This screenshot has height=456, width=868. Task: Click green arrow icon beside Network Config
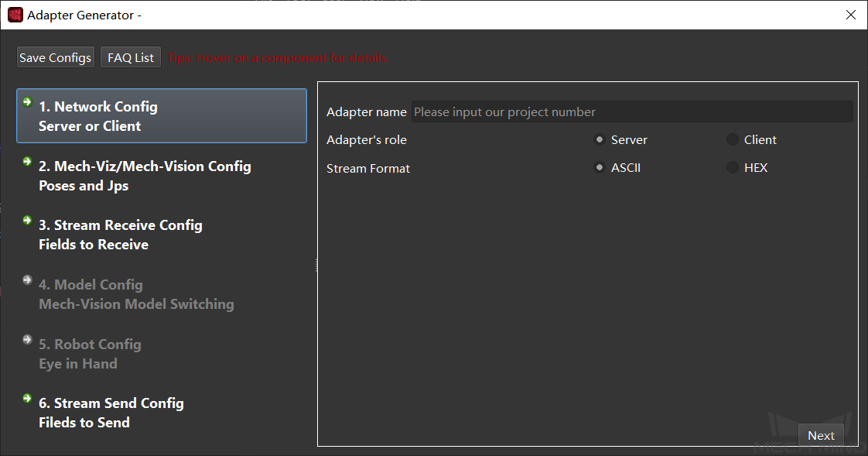click(27, 101)
